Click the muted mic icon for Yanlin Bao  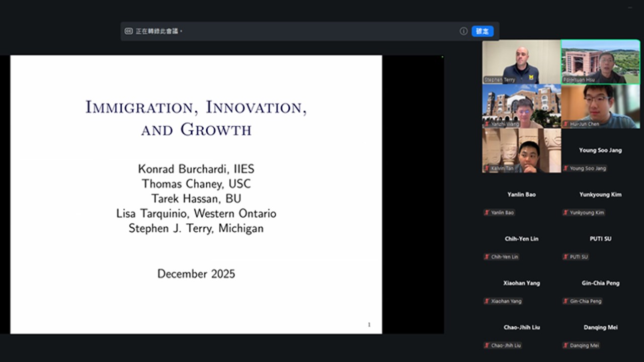487,213
